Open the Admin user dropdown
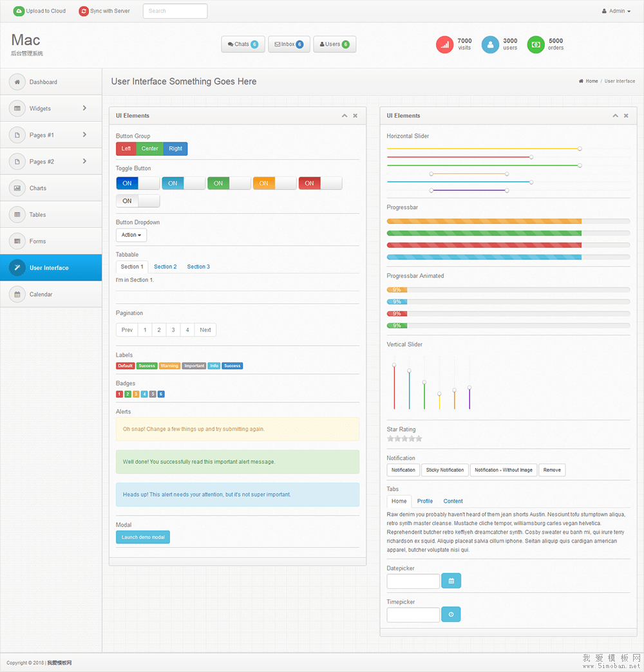Viewport: 644px width, 672px height. tap(616, 11)
